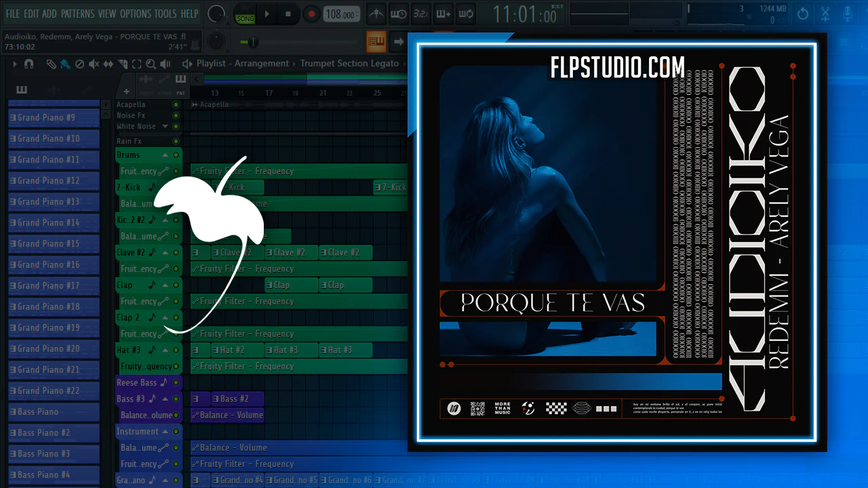Click the speaker icon beside Playlist title
This screenshot has height=488, width=868.
[x=187, y=64]
